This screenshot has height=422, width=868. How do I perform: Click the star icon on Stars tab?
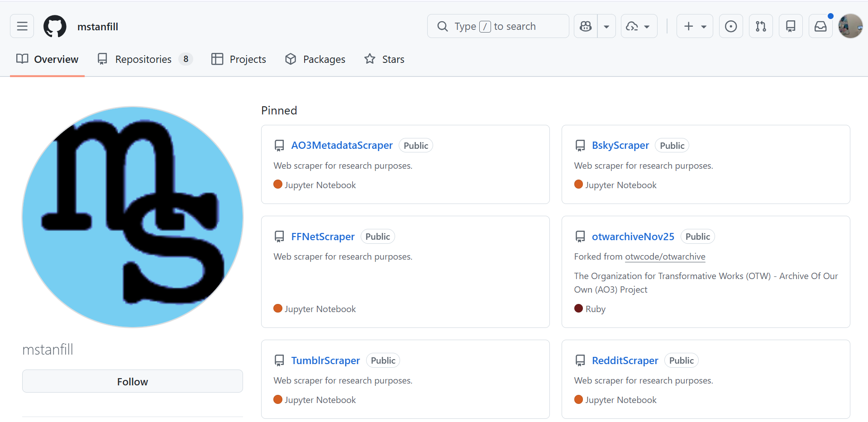point(370,59)
